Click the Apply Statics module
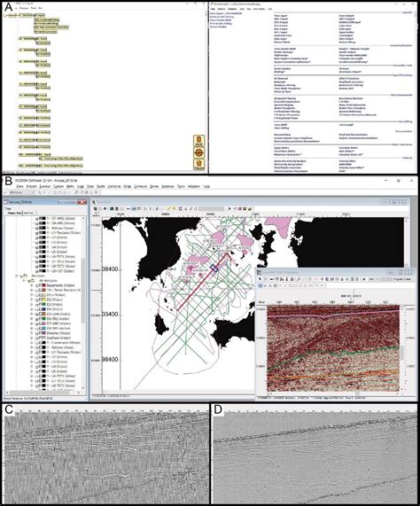This screenshot has height=506, width=420. click(281, 148)
